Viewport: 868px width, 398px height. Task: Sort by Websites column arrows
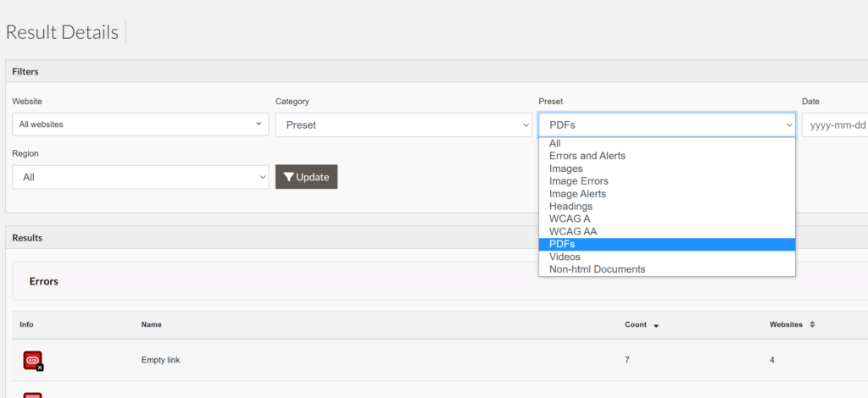click(812, 324)
